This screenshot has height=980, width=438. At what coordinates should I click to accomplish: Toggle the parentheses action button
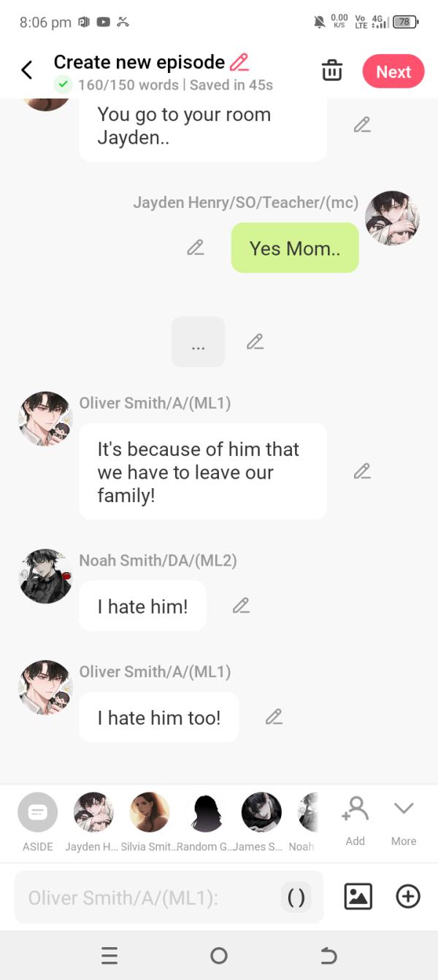click(296, 898)
